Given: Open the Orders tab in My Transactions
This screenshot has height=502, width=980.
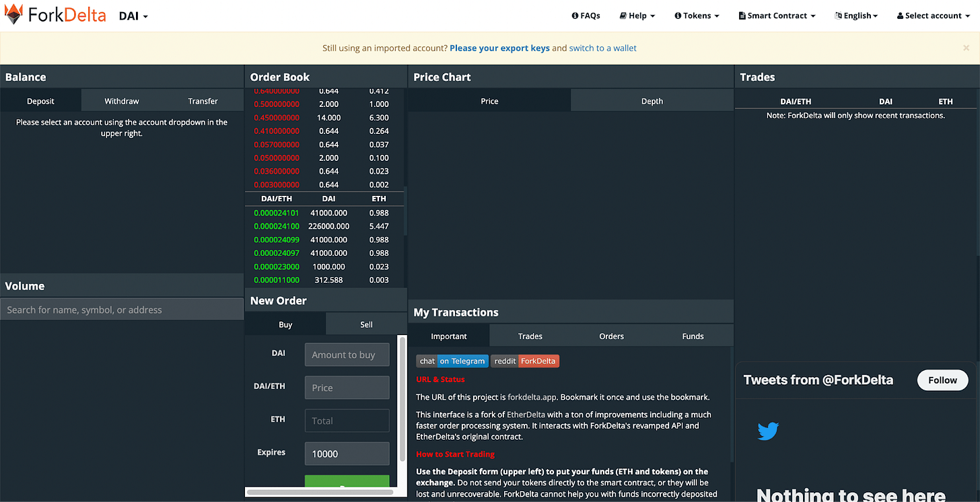Looking at the screenshot, I should click(612, 336).
